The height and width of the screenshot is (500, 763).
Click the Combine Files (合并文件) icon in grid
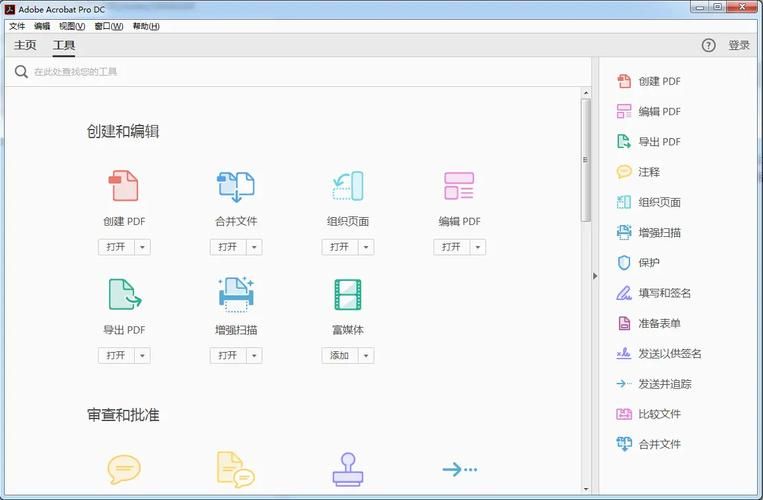coord(236,186)
